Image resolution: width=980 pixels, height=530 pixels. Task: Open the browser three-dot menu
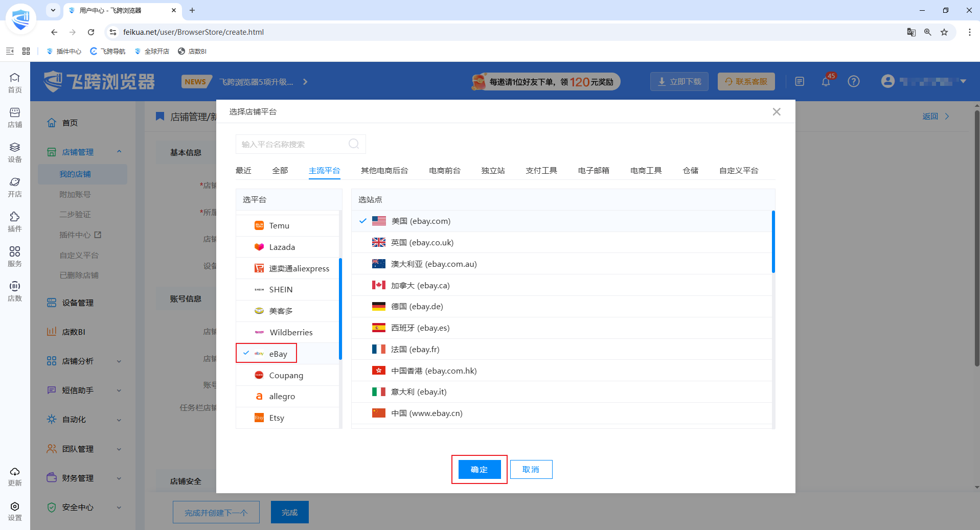coord(970,32)
